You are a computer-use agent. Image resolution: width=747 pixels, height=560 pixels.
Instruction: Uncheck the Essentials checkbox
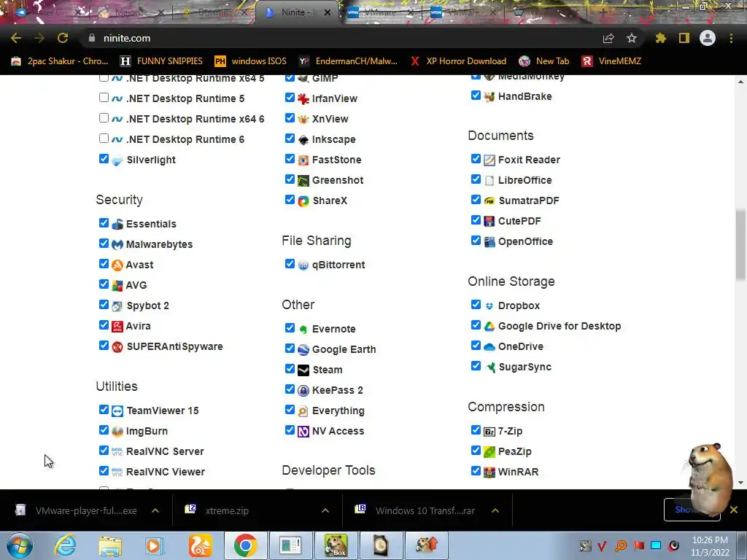coord(104,223)
